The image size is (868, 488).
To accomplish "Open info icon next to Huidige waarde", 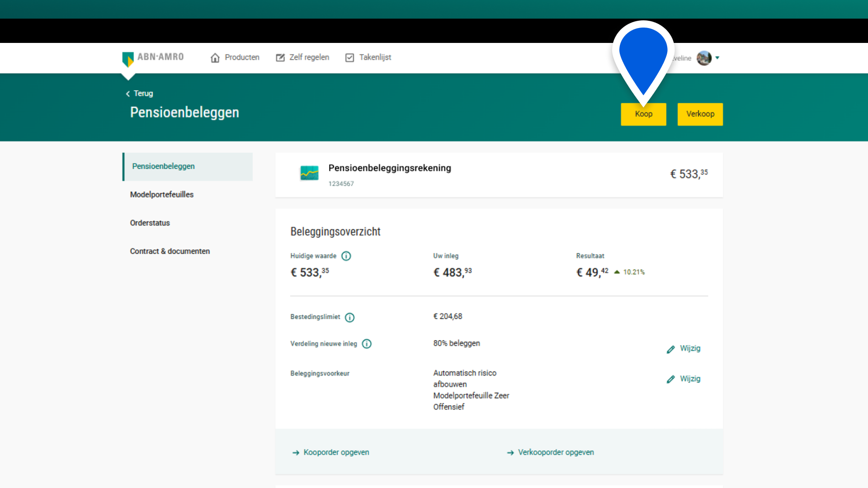I will point(346,256).
